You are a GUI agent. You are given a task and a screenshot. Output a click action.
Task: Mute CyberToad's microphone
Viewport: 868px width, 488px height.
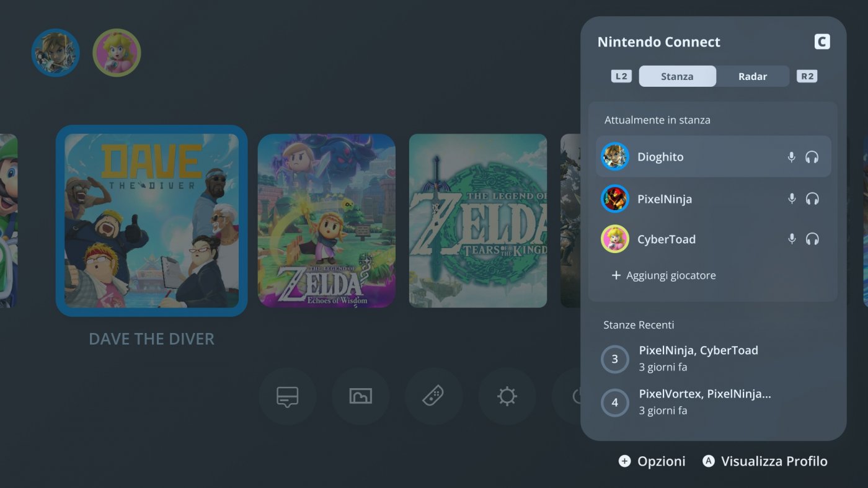[791, 239]
